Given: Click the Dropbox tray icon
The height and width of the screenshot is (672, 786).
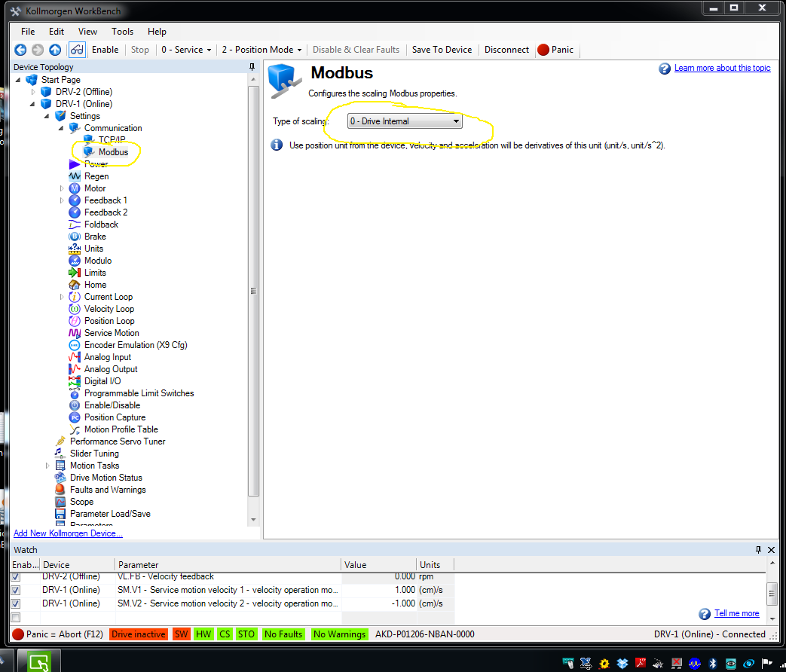Looking at the screenshot, I should 622,664.
